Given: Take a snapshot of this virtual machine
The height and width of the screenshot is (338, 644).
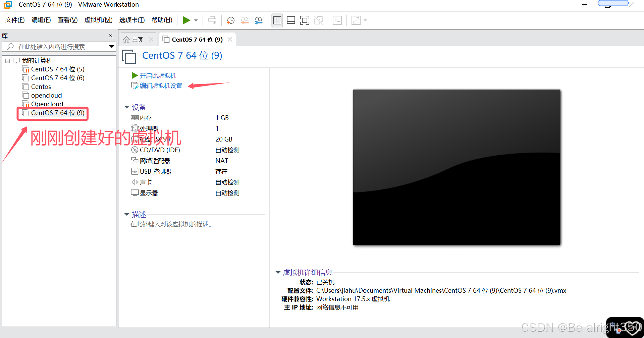Looking at the screenshot, I should (x=230, y=20).
